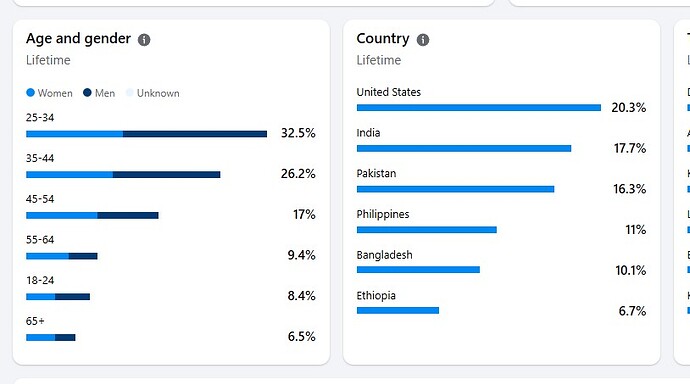
Task: Click the Unknown legend color dot
Action: coord(129,93)
